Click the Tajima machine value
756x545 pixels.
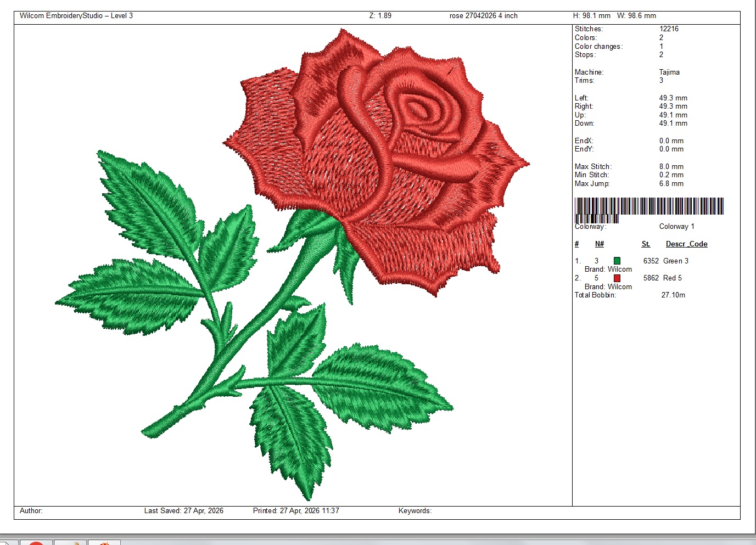(669, 72)
